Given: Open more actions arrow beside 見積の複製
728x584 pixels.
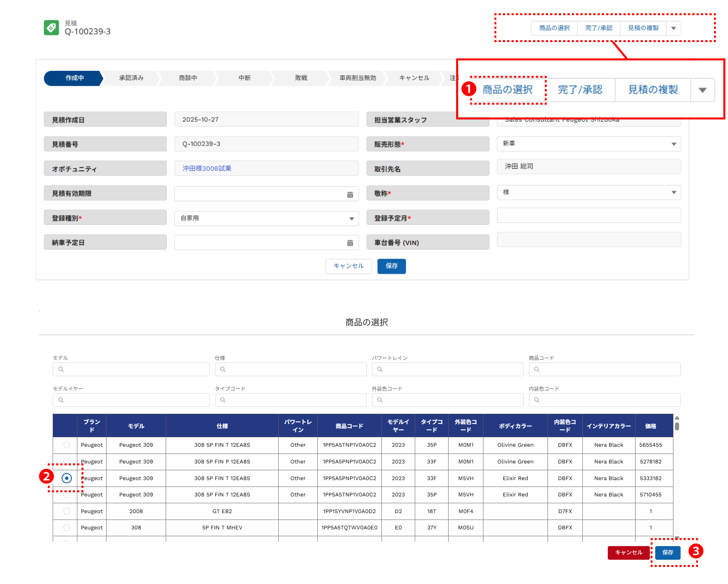Looking at the screenshot, I should coord(673,28).
